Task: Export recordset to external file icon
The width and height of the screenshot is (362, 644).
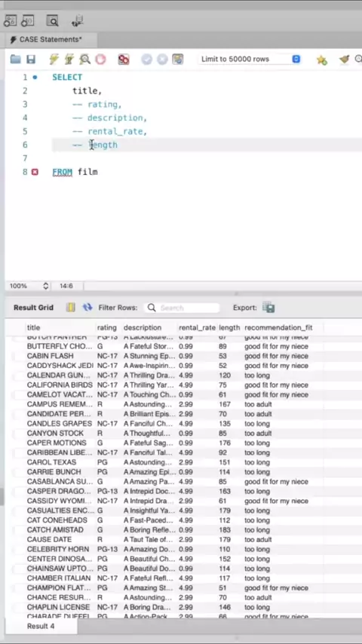Action: click(268, 308)
